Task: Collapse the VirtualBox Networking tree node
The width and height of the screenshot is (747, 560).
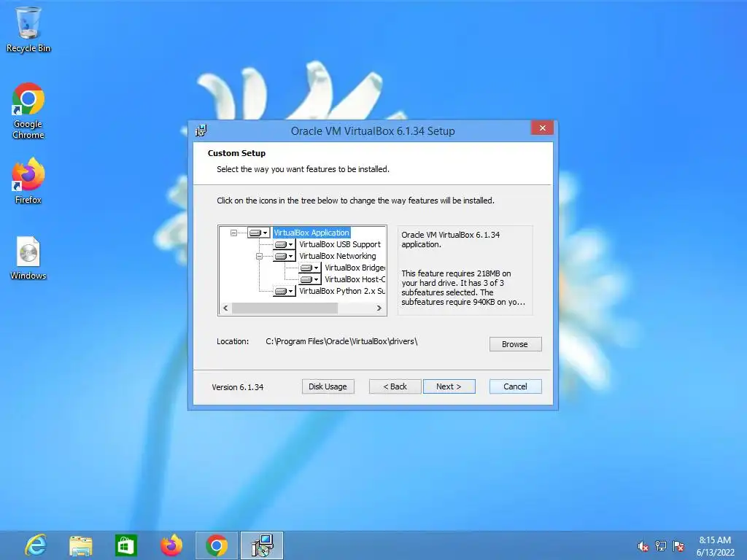Action: tap(259, 256)
